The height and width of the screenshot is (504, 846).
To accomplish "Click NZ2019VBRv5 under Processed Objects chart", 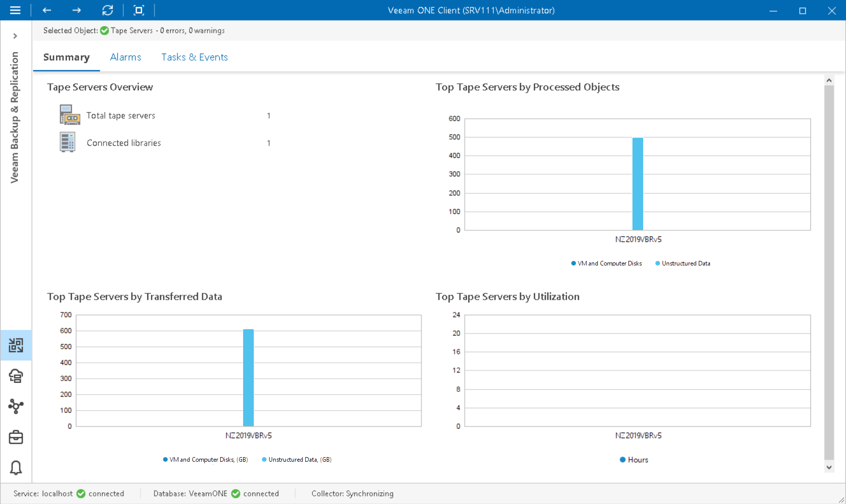I will (638, 240).
